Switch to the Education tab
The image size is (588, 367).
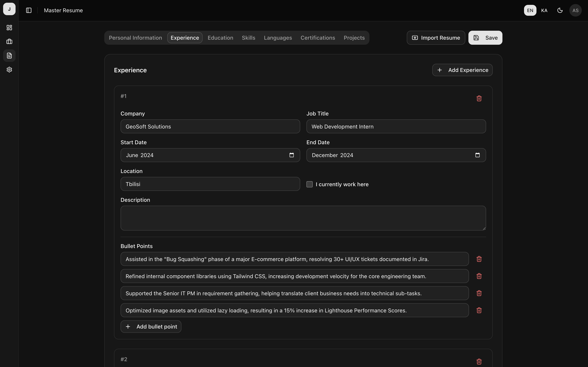220,38
